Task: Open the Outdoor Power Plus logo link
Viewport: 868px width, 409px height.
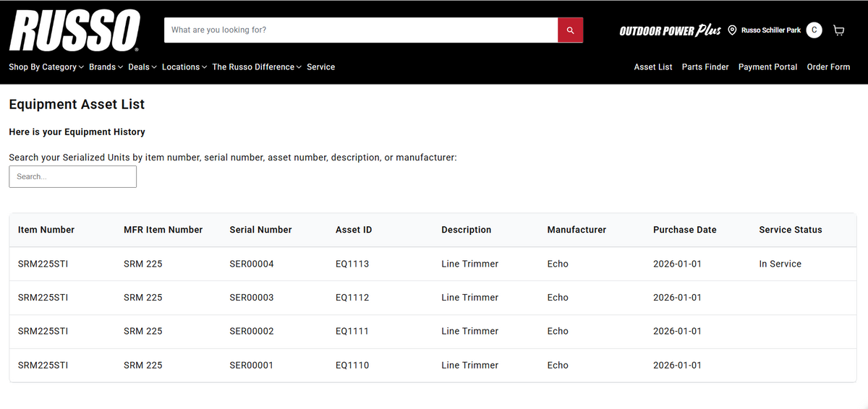Action: pyautogui.click(x=670, y=30)
